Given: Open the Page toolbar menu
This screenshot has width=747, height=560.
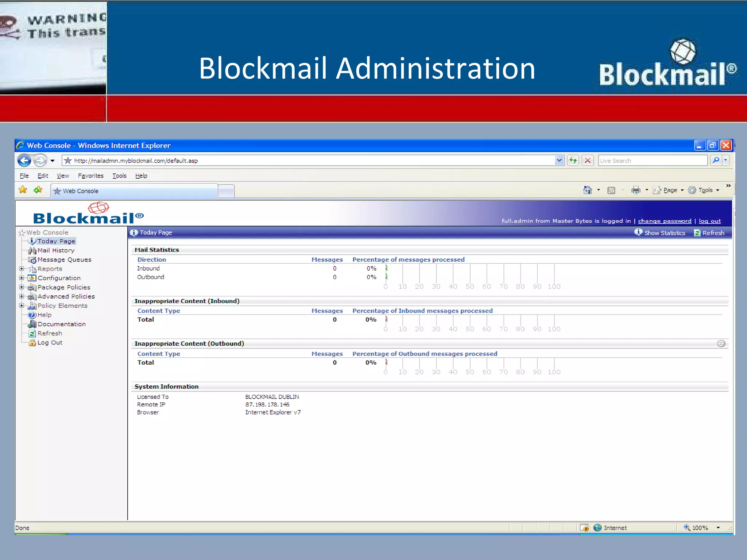Looking at the screenshot, I should coord(668,190).
